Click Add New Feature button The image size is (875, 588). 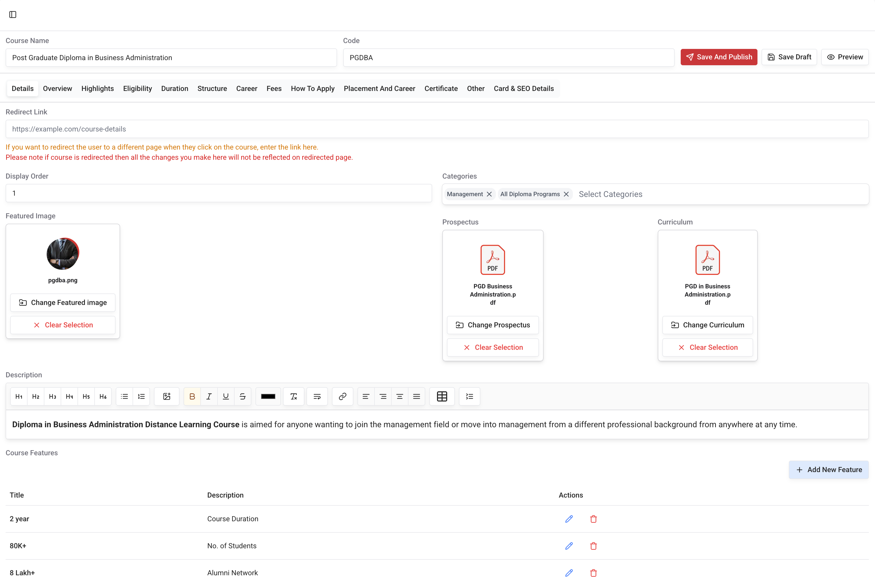829,470
